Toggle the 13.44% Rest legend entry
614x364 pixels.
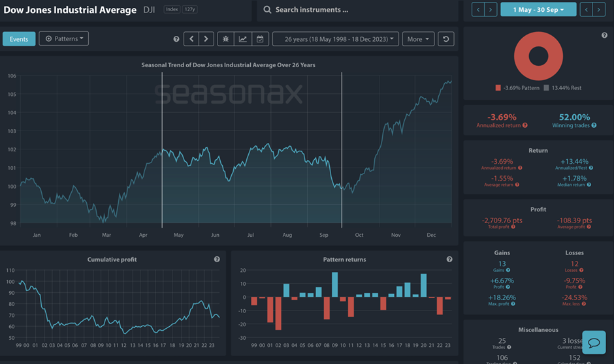click(562, 88)
